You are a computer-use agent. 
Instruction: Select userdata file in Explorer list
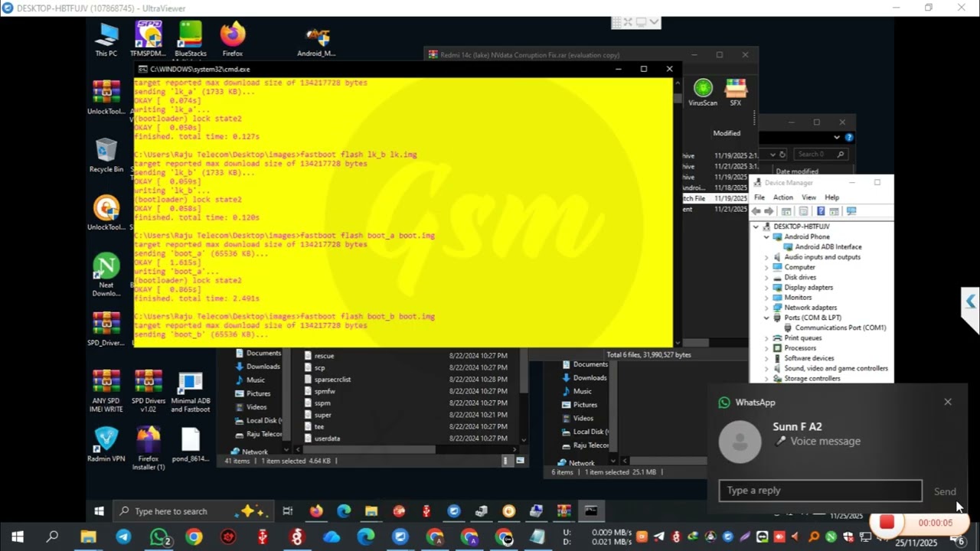click(x=327, y=439)
